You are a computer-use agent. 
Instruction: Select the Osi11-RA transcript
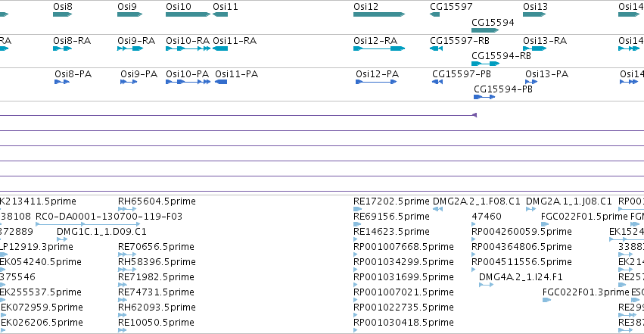220,48
